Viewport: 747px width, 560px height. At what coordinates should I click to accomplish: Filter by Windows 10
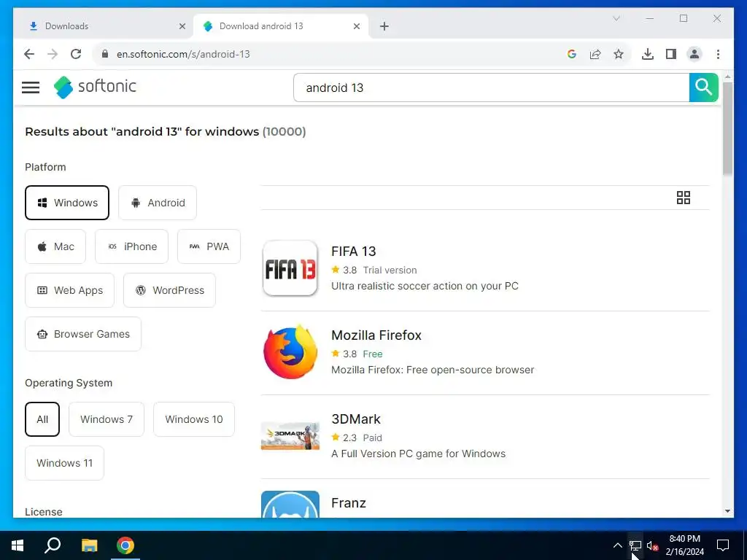click(194, 419)
